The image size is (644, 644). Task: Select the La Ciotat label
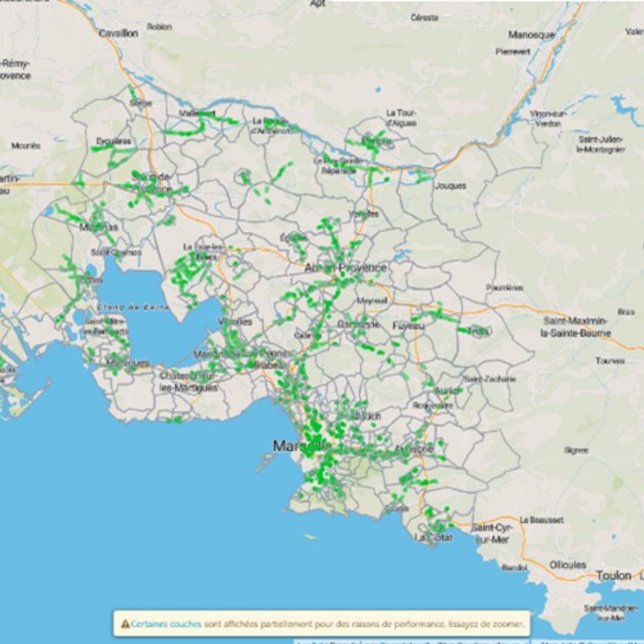point(434,538)
